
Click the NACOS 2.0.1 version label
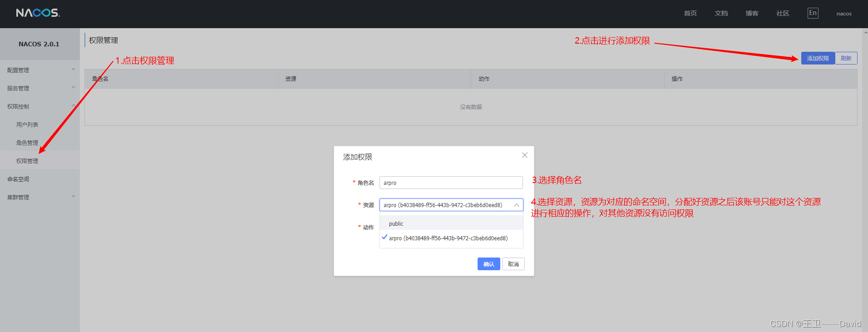39,44
